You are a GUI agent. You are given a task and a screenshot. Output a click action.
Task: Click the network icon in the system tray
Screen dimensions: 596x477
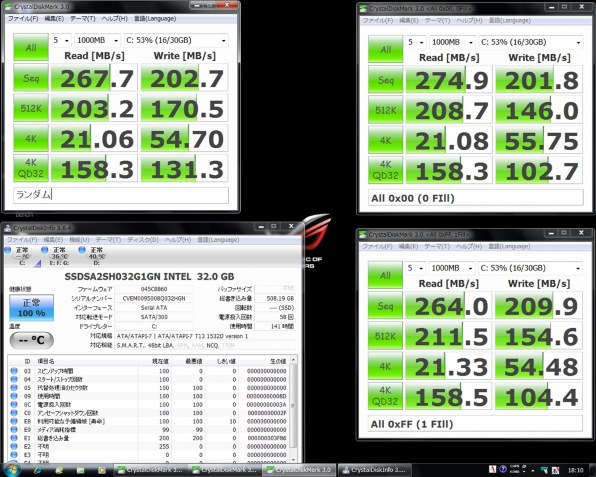click(x=544, y=470)
